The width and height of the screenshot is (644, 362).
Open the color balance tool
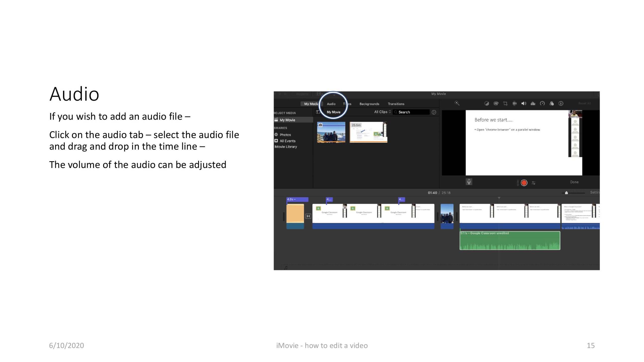(487, 104)
